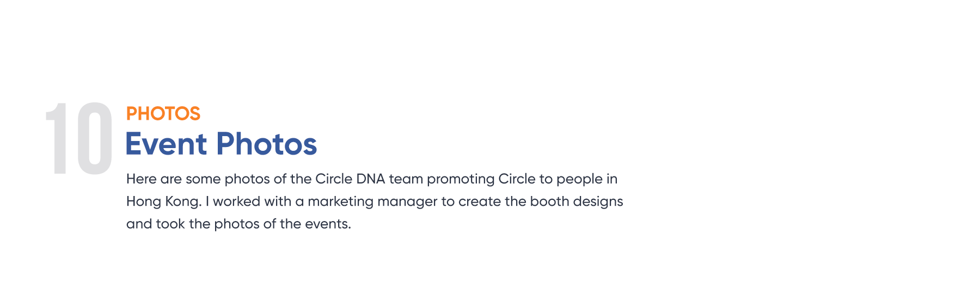The width and height of the screenshot is (980, 288).
Task: Click the words Circle DNA in paragraph
Action: [350, 179]
